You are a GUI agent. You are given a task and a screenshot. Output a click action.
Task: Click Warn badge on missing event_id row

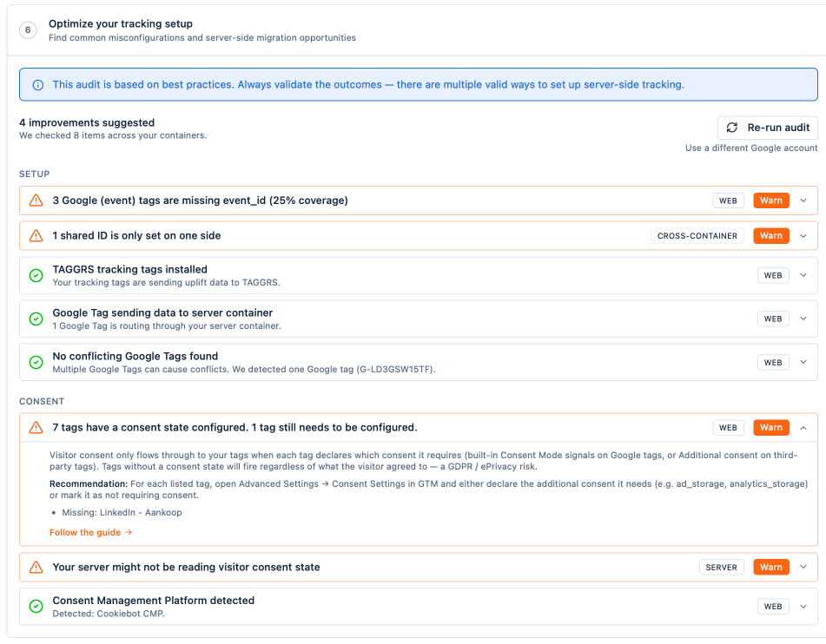tap(771, 200)
